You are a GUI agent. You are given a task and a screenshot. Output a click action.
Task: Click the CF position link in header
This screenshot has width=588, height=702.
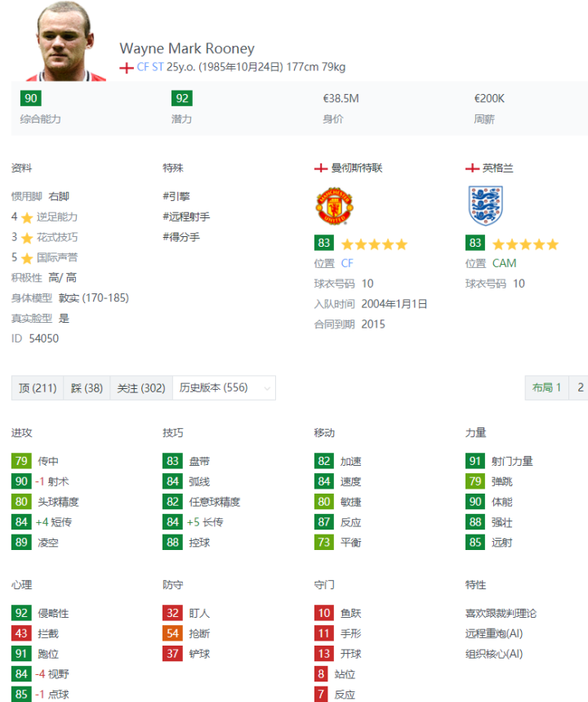tap(143, 68)
